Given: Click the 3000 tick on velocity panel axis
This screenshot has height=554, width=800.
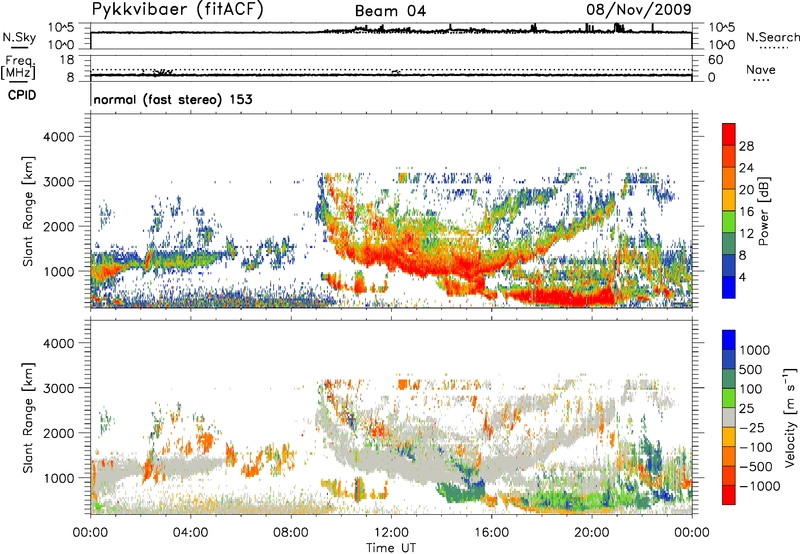Looking at the screenshot, I should click(x=59, y=388).
